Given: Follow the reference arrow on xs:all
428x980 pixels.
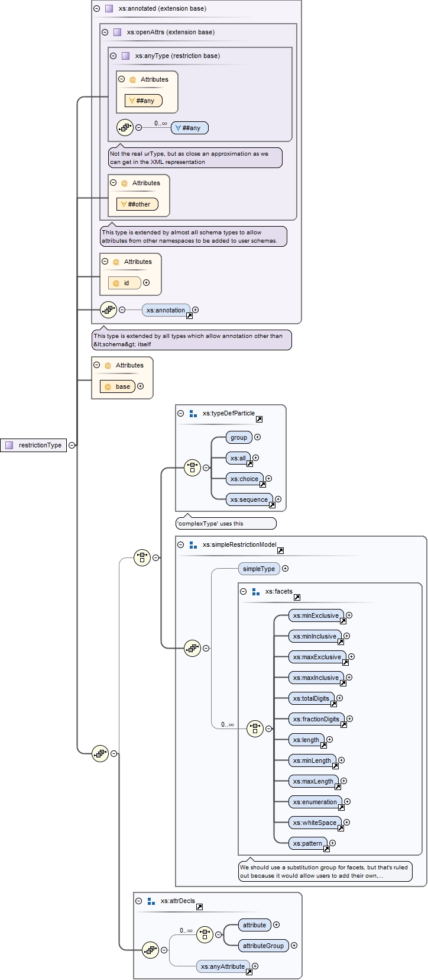Looking at the screenshot, I should [x=249, y=463].
